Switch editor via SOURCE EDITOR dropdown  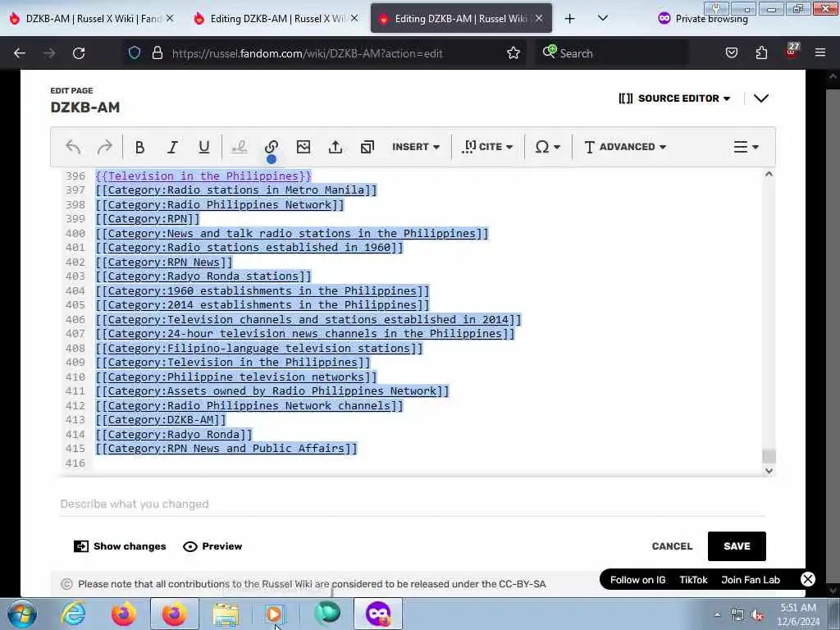[x=674, y=98]
